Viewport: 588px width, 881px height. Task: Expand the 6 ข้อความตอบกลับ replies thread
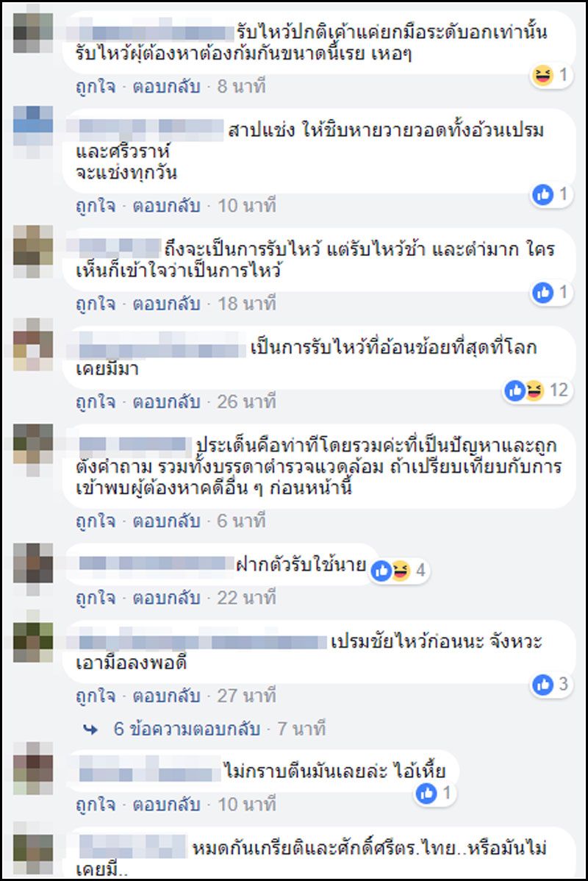pyautogui.click(x=187, y=729)
